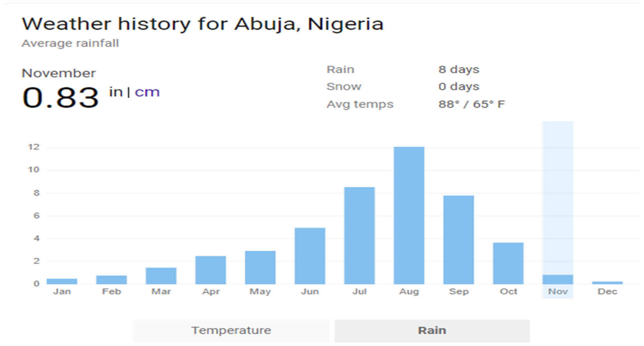
Task: Select the March rainfall bar
Action: (161, 276)
